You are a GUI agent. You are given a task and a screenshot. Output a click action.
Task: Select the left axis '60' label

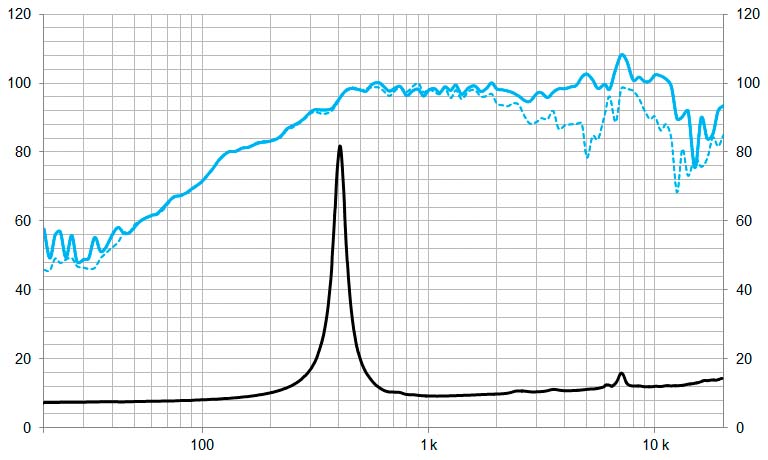[23, 221]
